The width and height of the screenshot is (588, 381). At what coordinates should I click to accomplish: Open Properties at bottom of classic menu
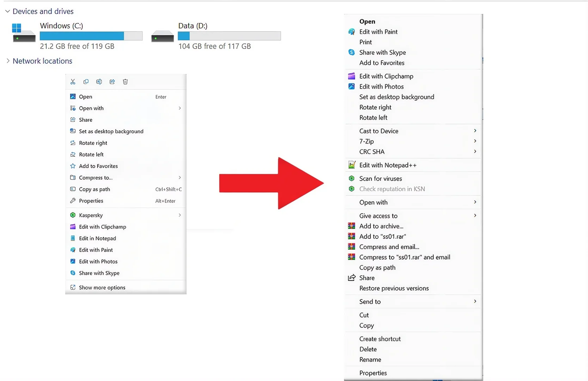413,373
